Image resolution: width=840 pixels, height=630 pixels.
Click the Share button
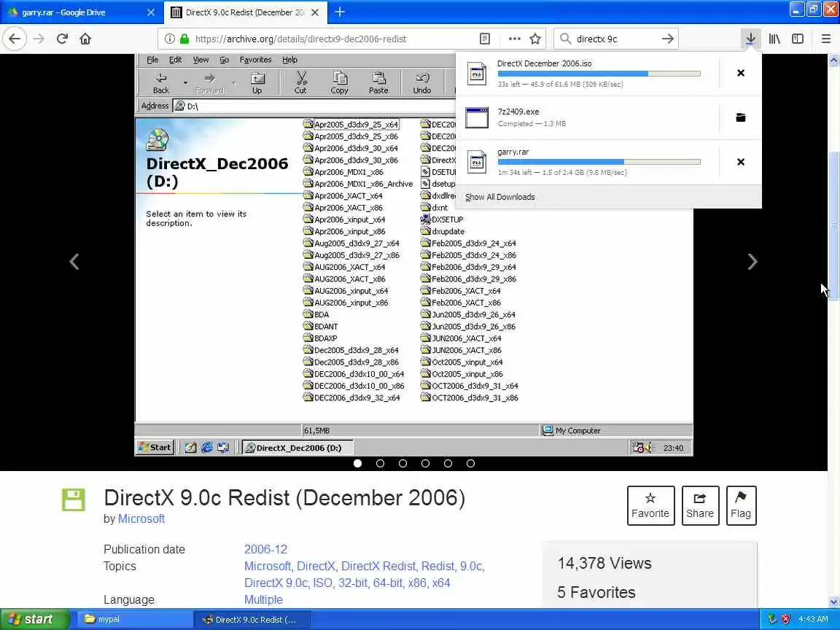[x=700, y=506]
